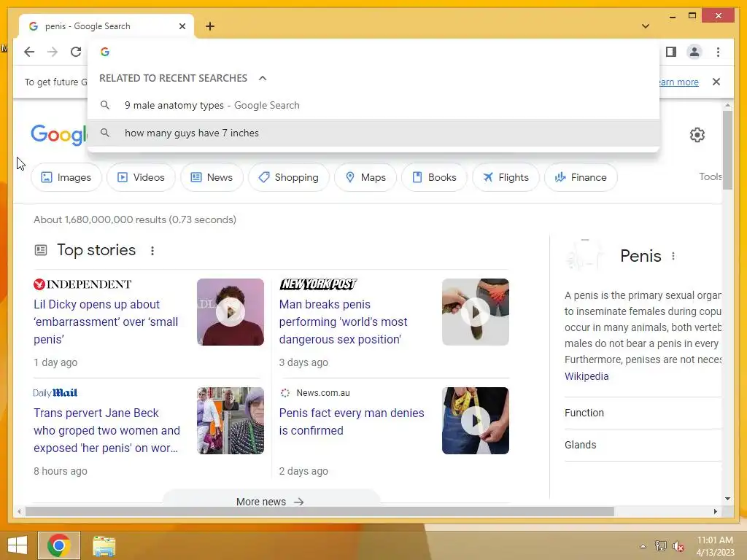Play the New York Post story thumbnail
The width and height of the screenshot is (747, 560).
pos(476,312)
